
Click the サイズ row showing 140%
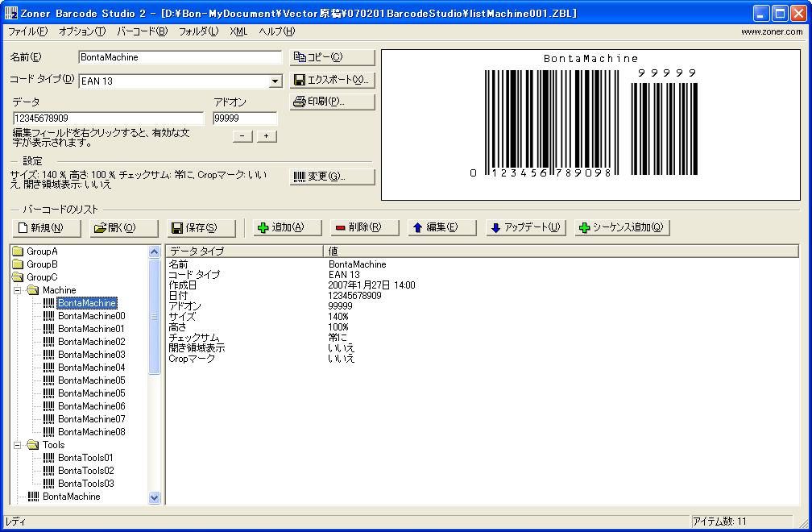(x=482, y=317)
